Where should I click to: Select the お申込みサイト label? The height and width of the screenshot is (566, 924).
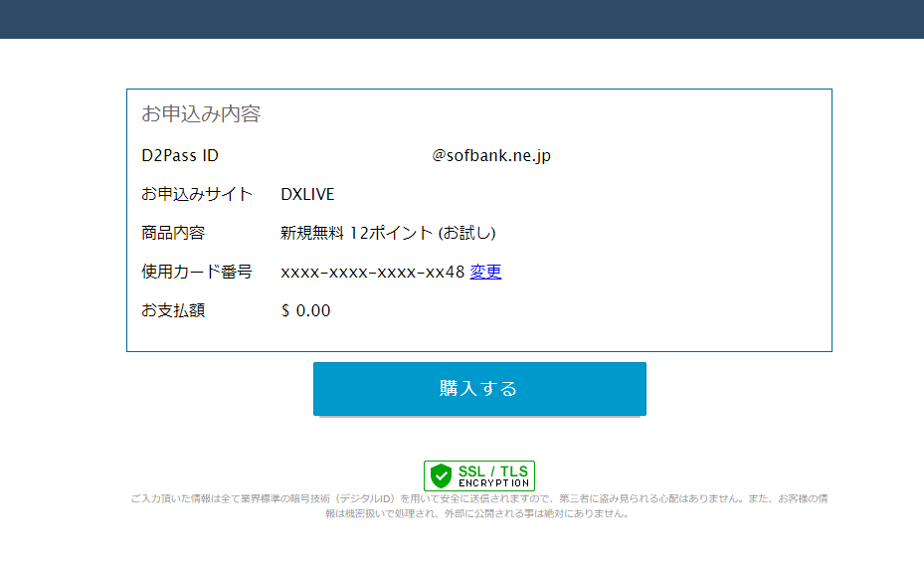coord(197,194)
